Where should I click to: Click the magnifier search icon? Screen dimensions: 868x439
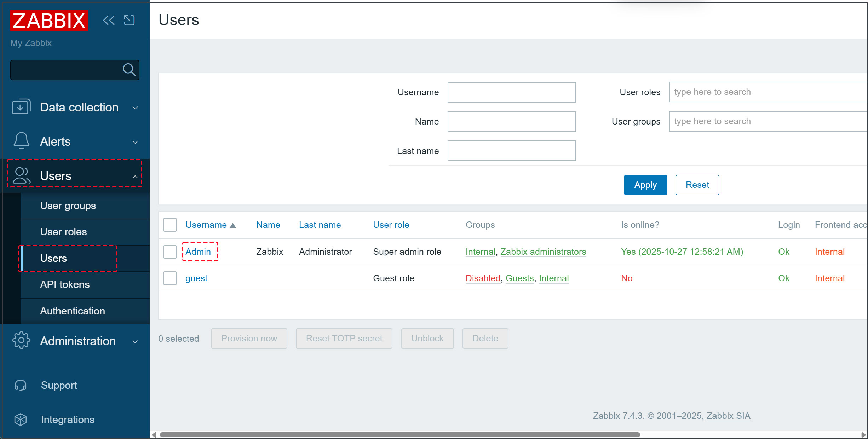[129, 70]
